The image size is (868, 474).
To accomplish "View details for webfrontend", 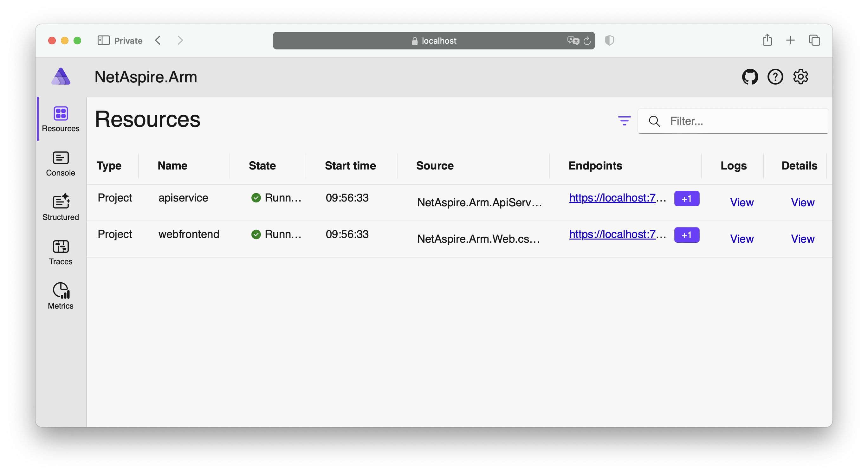I will [x=802, y=238].
